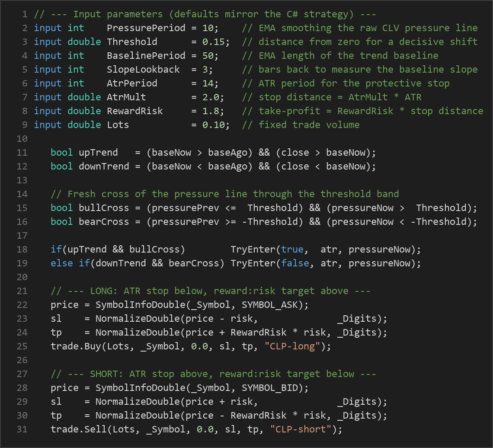
Task: Place cursor on the upTrend variable declaration
Action: [x=98, y=153]
